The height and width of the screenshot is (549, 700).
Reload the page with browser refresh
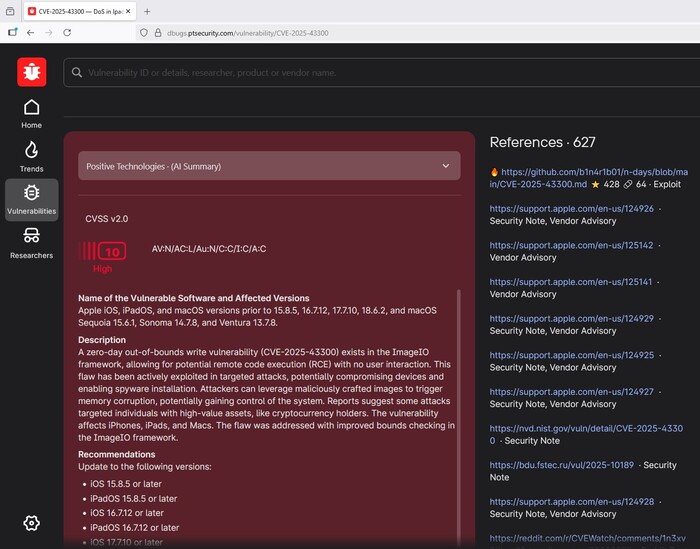point(67,33)
